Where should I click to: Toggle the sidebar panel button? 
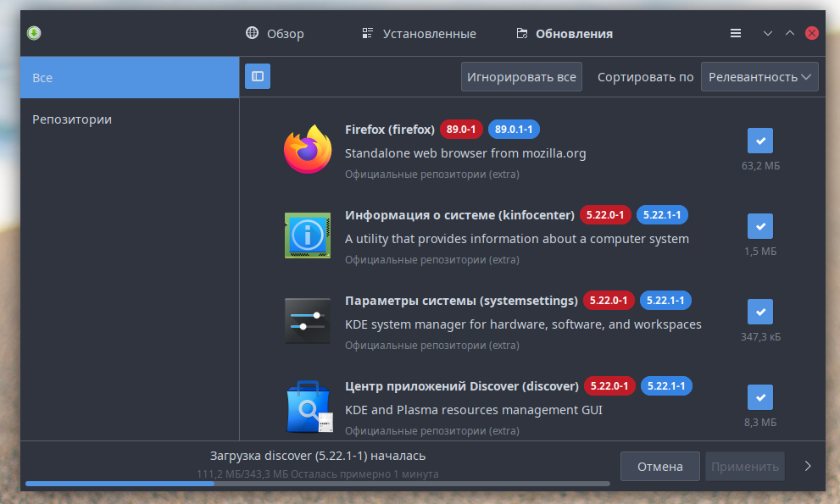coord(258,76)
